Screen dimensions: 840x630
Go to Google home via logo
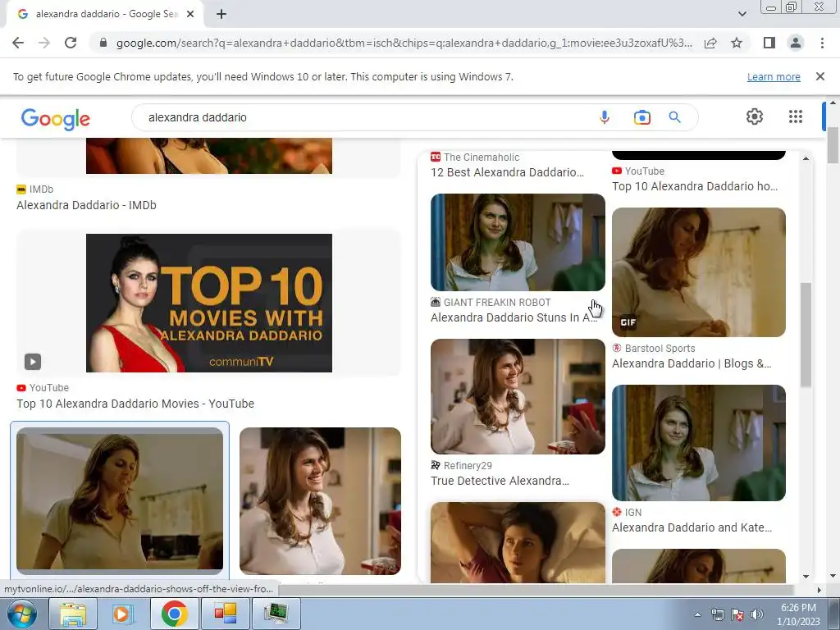(x=56, y=118)
